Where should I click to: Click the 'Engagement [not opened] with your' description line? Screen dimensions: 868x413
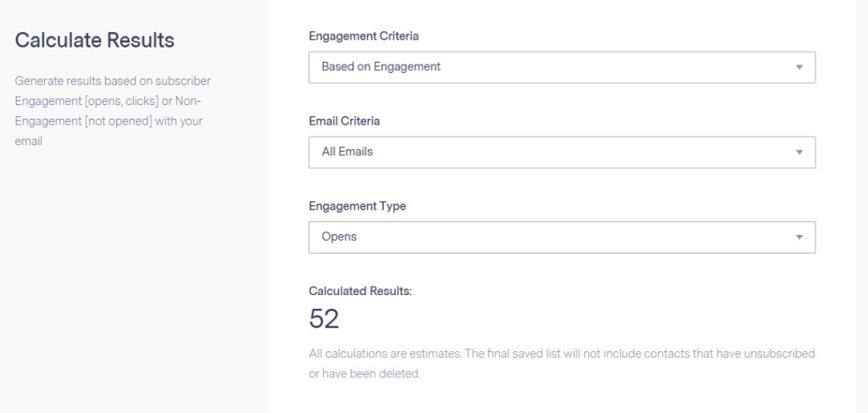[x=108, y=121]
